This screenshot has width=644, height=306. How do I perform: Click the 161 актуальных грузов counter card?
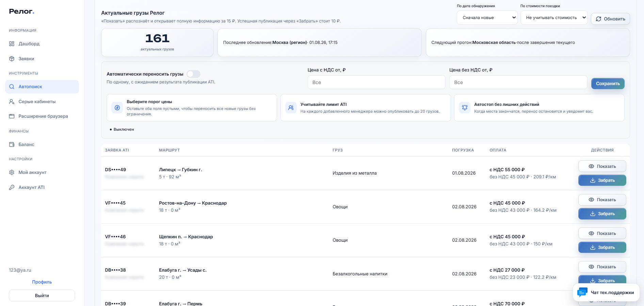(x=157, y=43)
